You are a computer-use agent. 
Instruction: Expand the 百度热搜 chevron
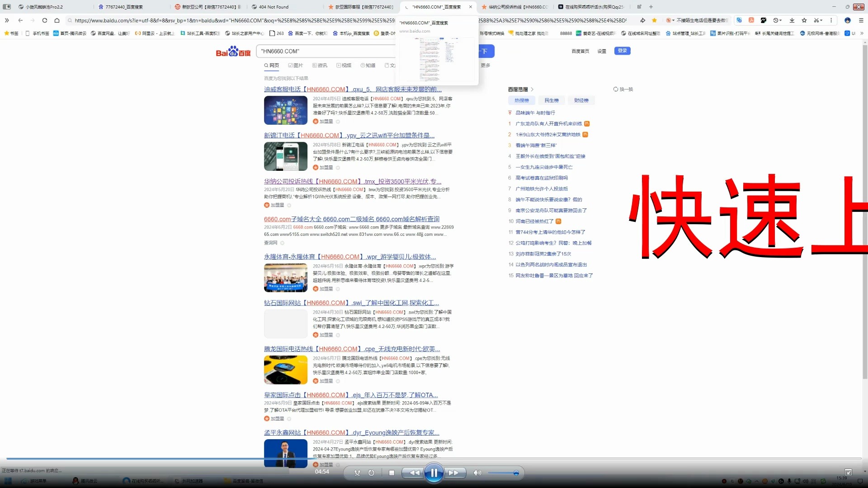point(532,89)
